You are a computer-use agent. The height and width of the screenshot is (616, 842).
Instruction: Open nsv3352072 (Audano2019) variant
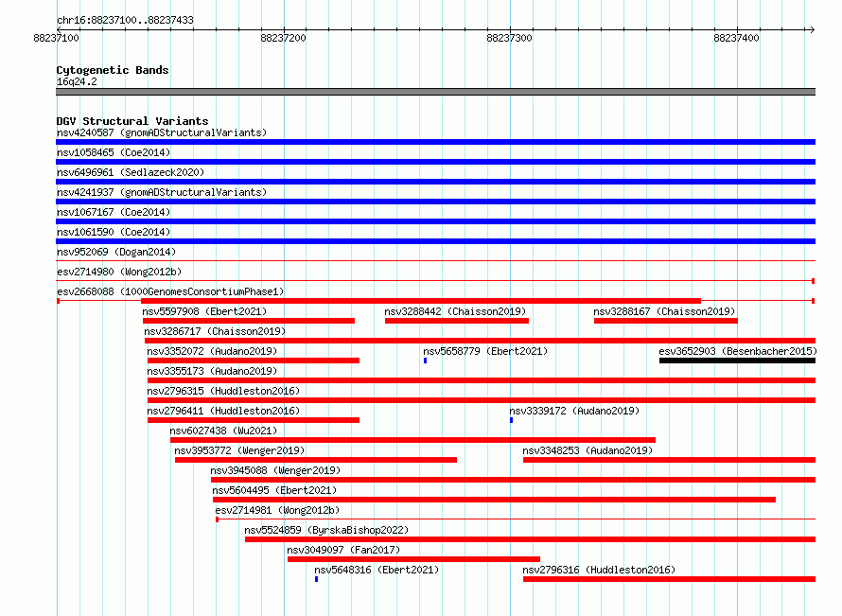[212, 351]
